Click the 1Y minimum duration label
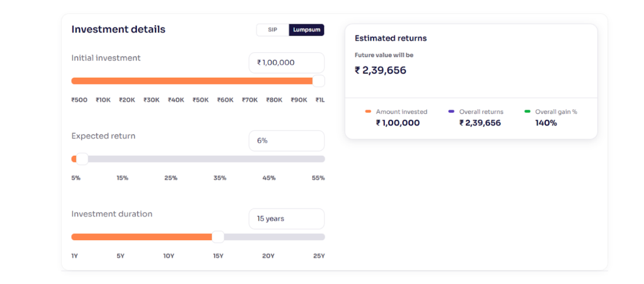 (75, 256)
